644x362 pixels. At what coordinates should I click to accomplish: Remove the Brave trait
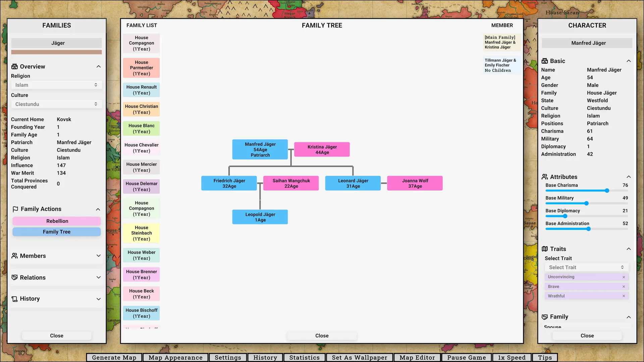tap(624, 287)
